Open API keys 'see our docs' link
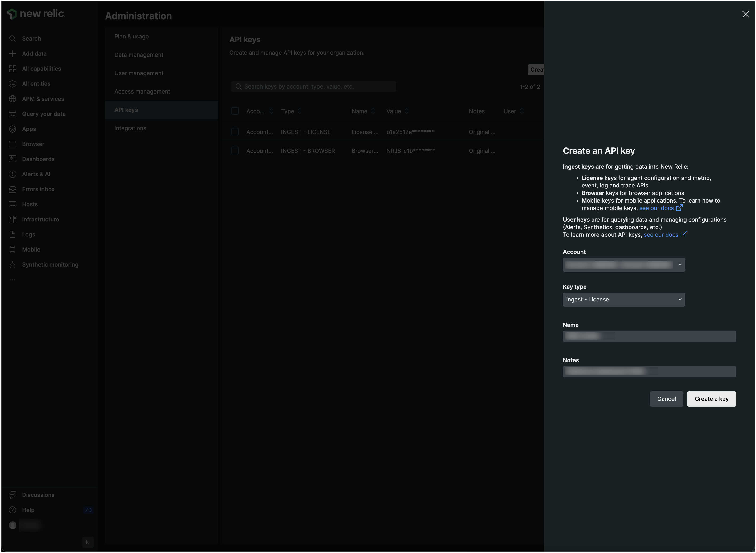756x553 pixels. click(x=661, y=235)
